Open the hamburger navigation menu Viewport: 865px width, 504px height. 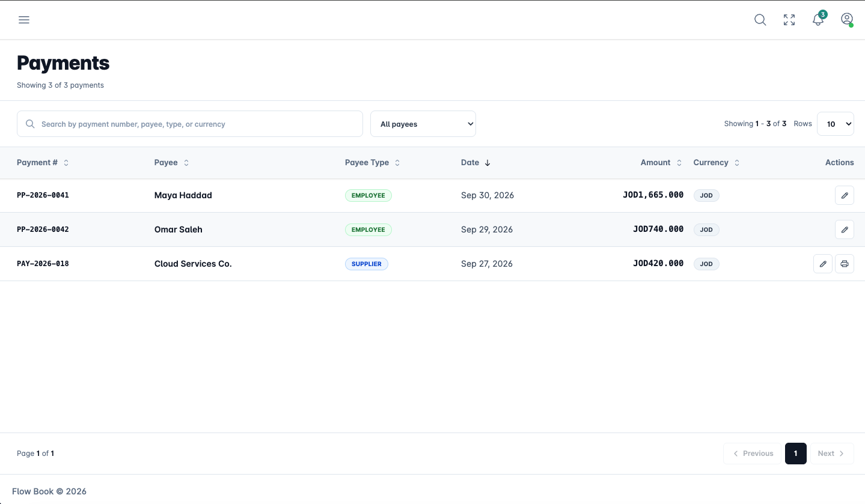(x=24, y=20)
